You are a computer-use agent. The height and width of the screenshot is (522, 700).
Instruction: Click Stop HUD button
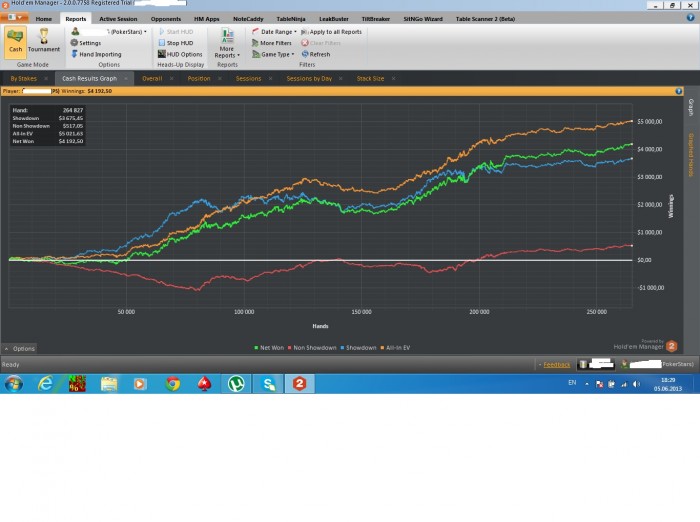point(176,43)
